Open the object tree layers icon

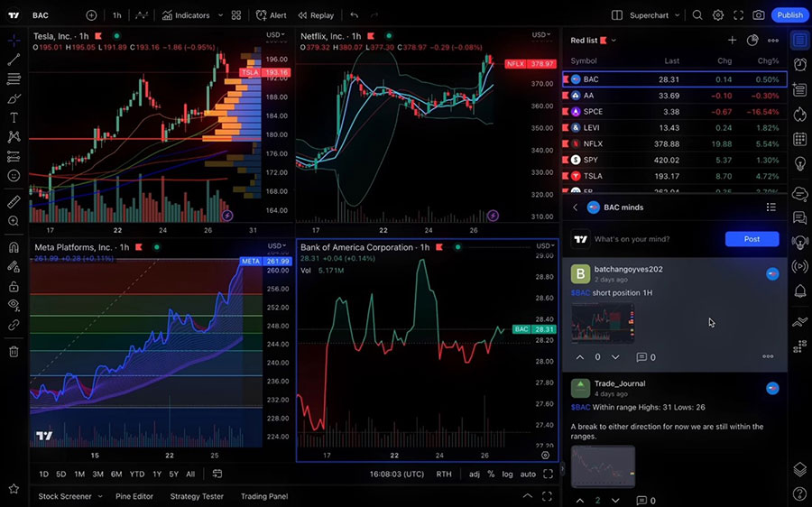coord(800,469)
